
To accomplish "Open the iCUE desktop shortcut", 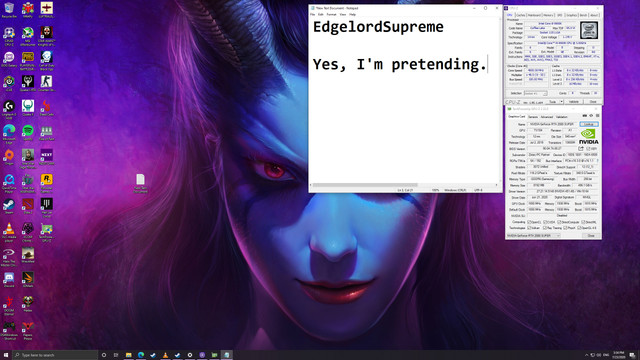I will point(9,84).
